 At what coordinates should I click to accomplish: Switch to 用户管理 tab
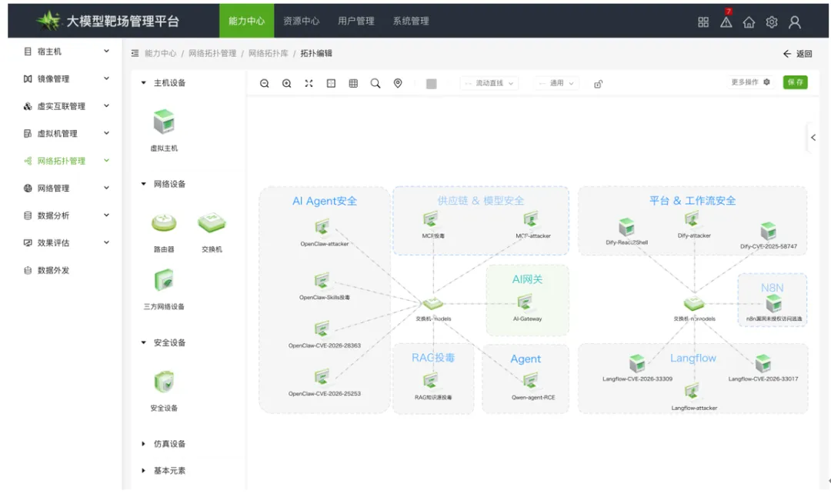(356, 21)
